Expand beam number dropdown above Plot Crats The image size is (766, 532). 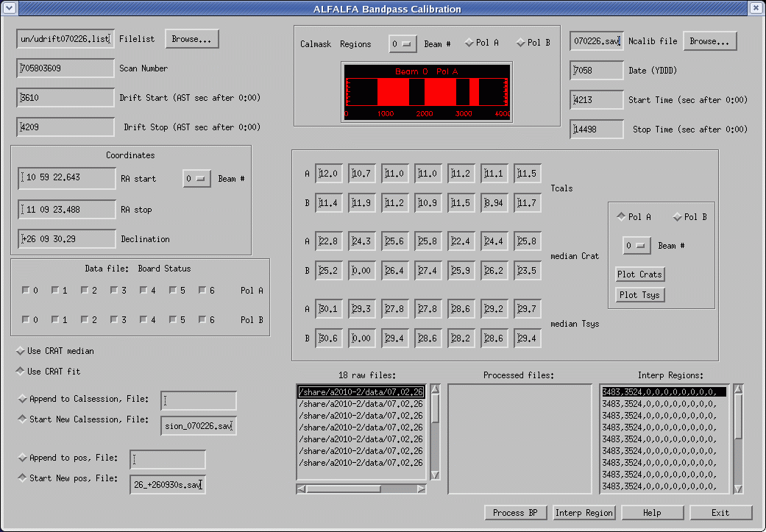637,246
